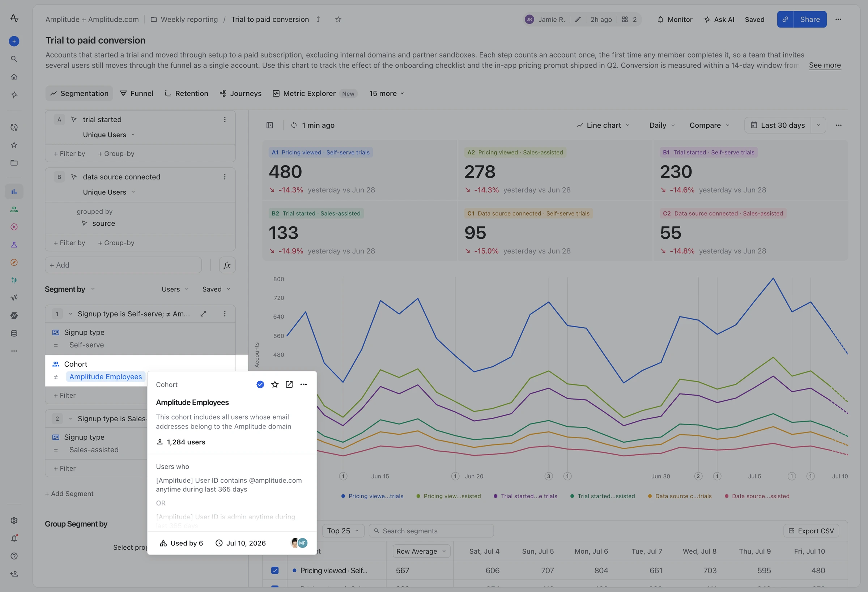Image resolution: width=868 pixels, height=592 pixels.
Task: Refresh chart via 1 min ago icon
Action: click(294, 125)
